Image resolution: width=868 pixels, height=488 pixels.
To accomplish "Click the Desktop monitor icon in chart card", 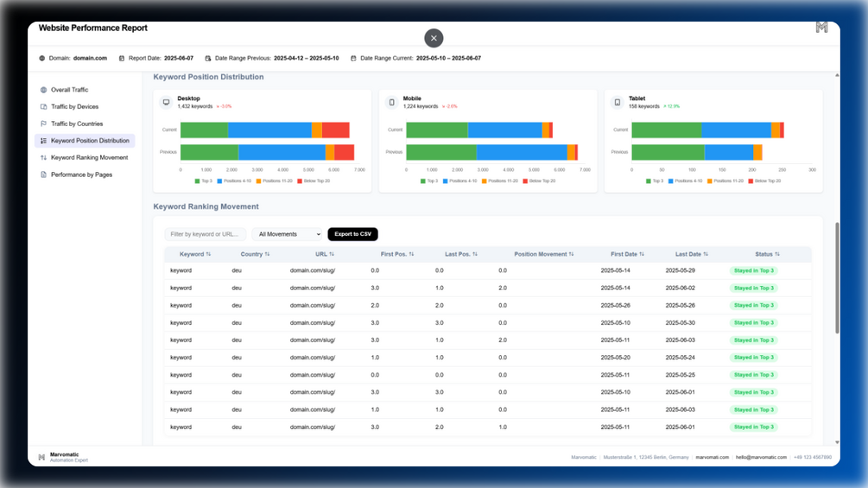I will pos(166,103).
